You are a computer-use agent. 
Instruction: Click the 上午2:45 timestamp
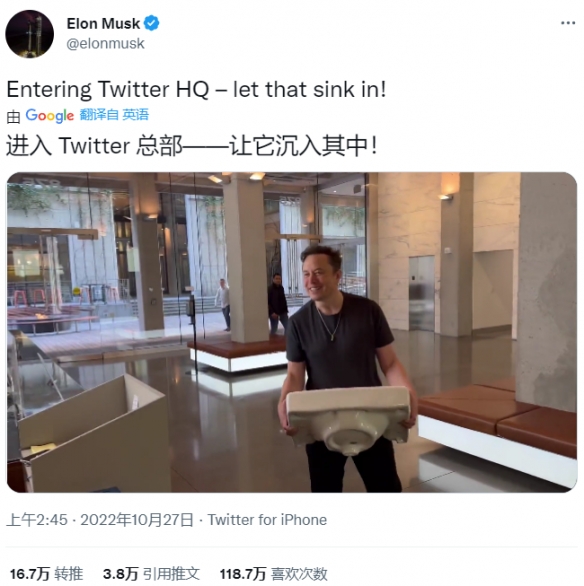pos(37,520)
